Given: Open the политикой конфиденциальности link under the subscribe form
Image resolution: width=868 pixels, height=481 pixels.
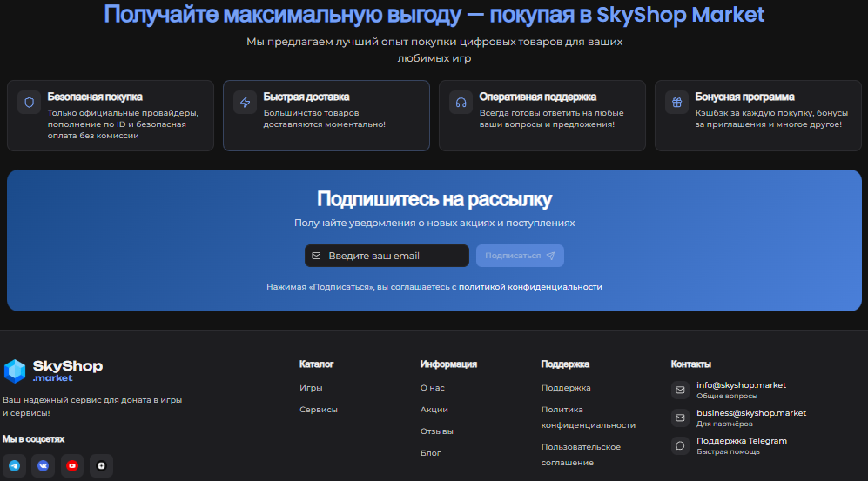Looking at the screenshot, I should [530, 286].
